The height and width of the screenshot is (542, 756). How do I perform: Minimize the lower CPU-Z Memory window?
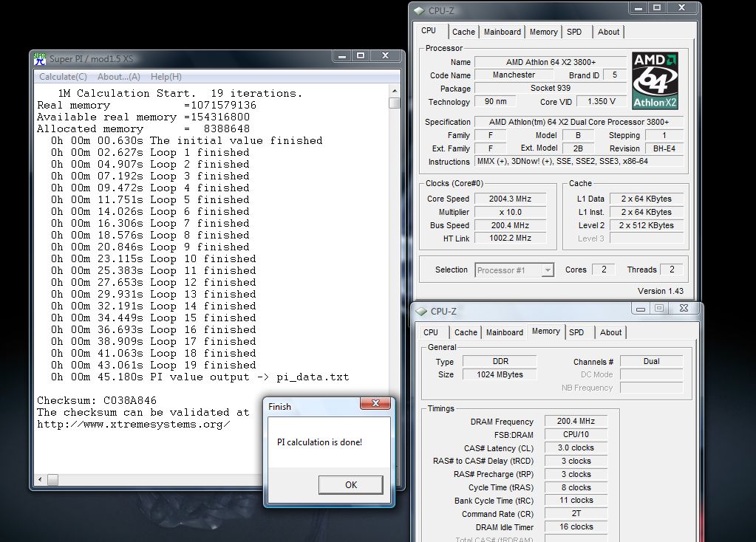[x=641, y=309]
